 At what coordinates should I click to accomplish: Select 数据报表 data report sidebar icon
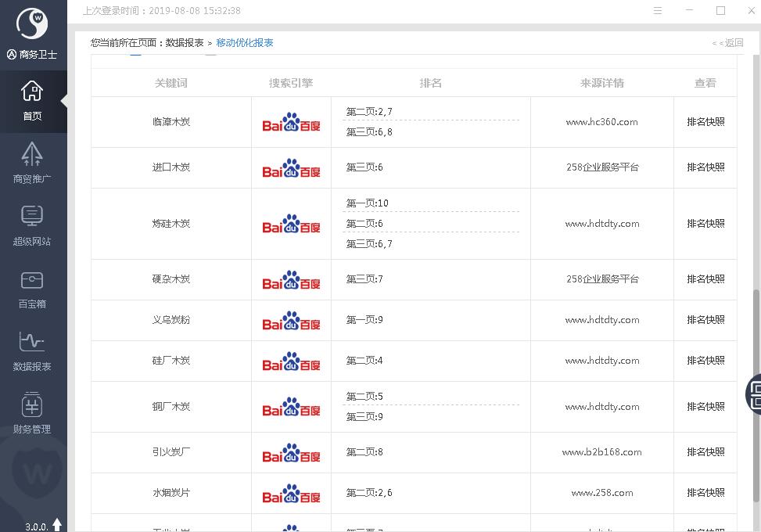(x=32, y=350)
